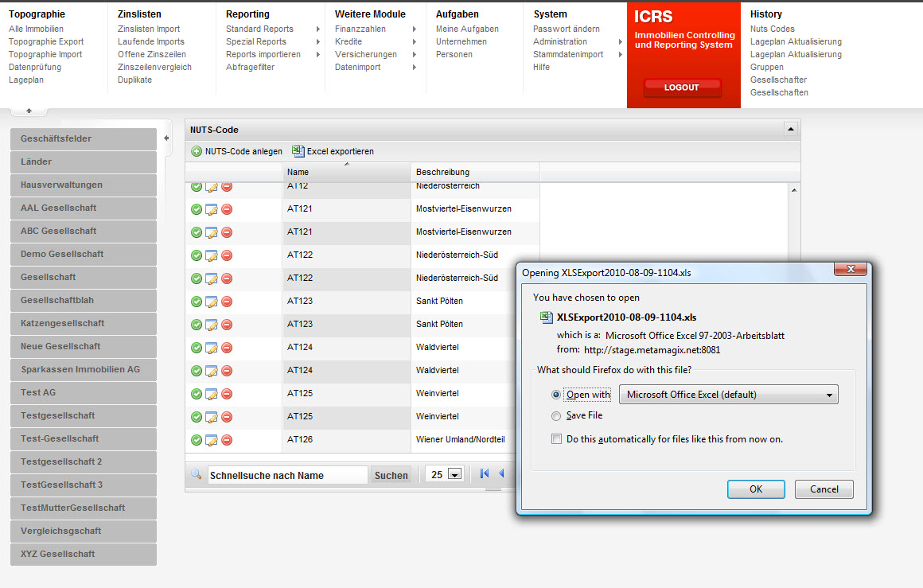Image resolution: width=923 pixels, height=588 pixels.
Task: Click the previous page arrow in pagination
Action: coord(501,473)
